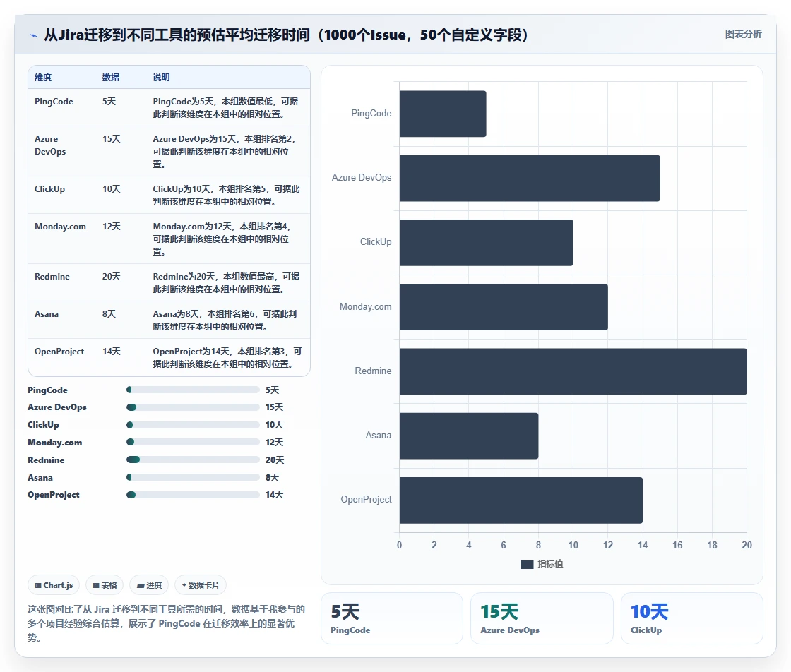
Task: Click the PingCode bar in the chart
Action: coord(443,114)
